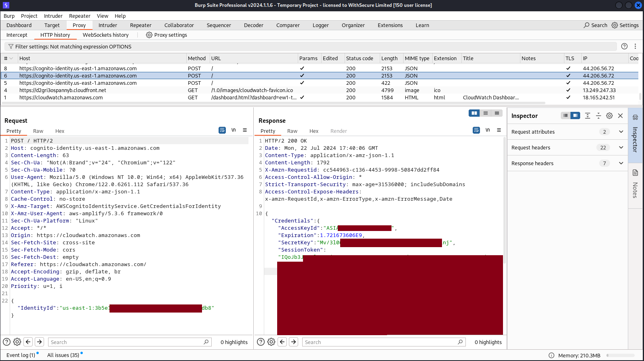The image size is (644, 361).
Task: Go to next match in Request search
Action: [40, 342]
